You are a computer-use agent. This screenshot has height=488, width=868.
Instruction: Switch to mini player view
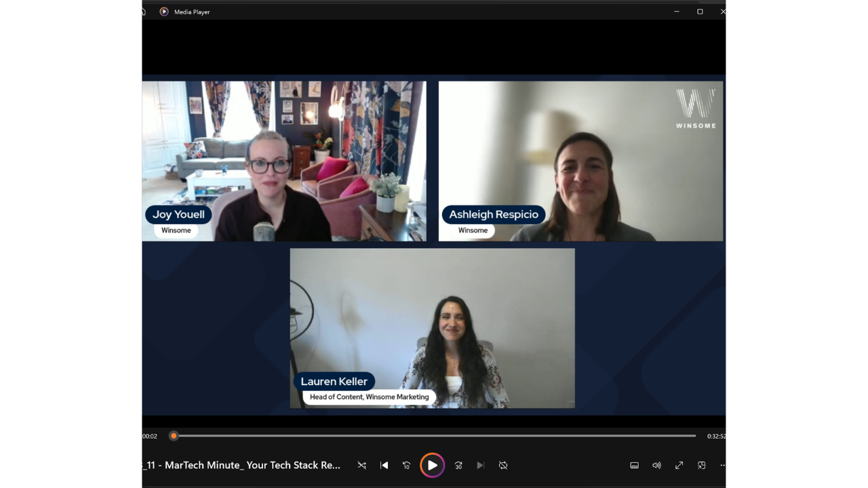701,466
